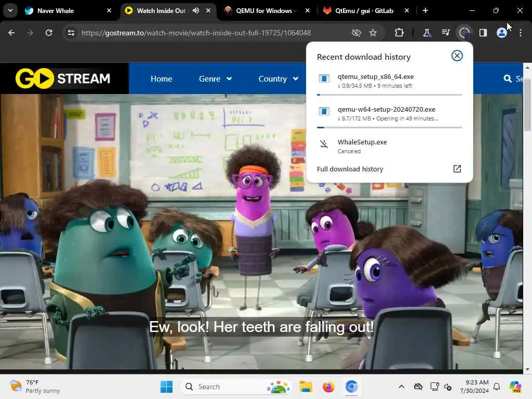Click the external link icon for download history

click(457, 169)
